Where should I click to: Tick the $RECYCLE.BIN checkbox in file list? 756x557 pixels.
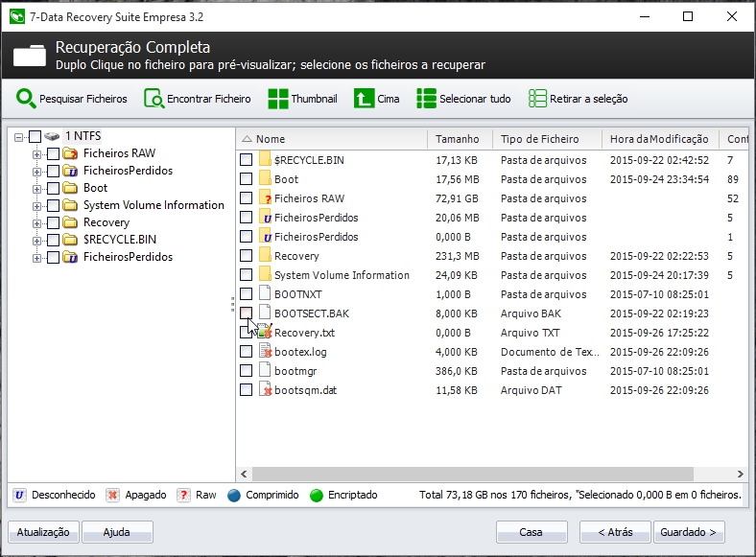pos(246,159)
